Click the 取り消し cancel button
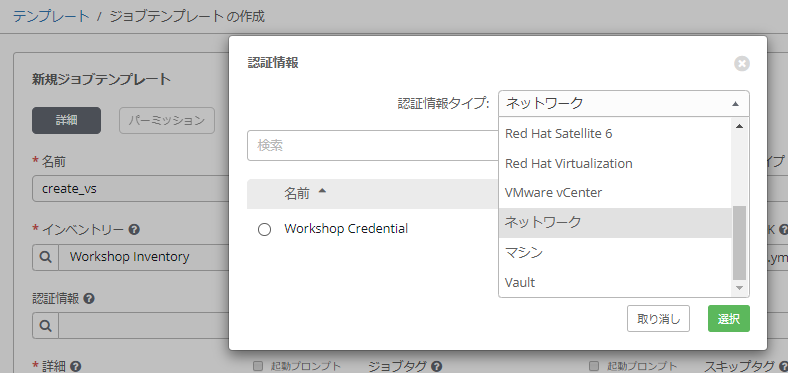The image size is (788, 373). pos(658,319)
